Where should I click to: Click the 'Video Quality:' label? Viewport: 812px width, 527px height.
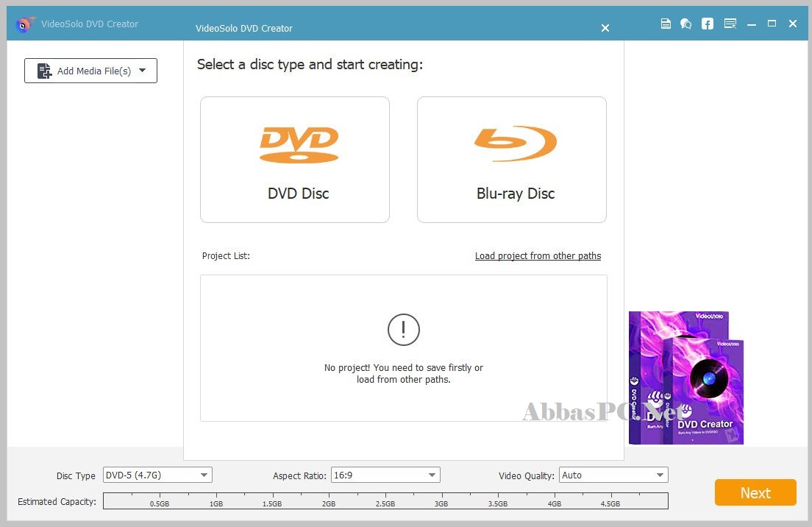click(526, 475)
